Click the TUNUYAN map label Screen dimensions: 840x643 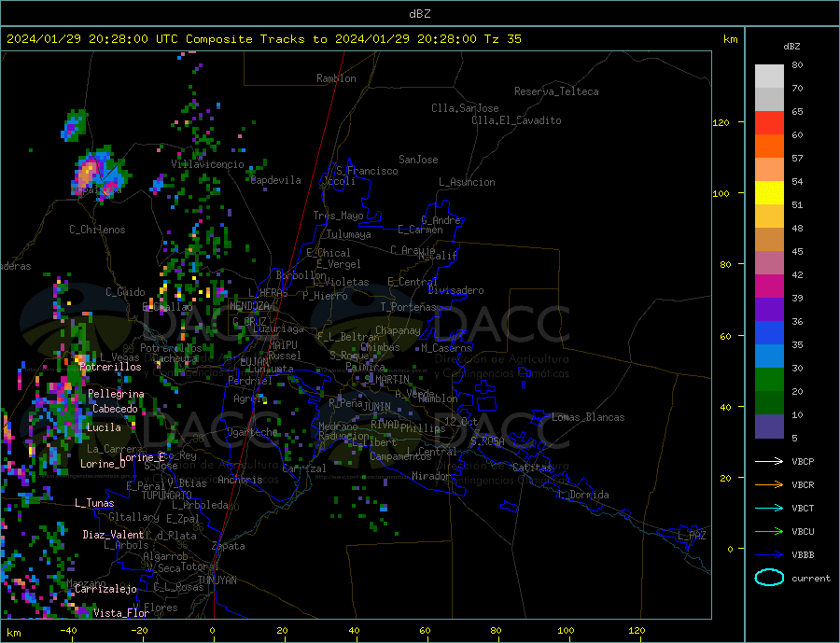217,580
